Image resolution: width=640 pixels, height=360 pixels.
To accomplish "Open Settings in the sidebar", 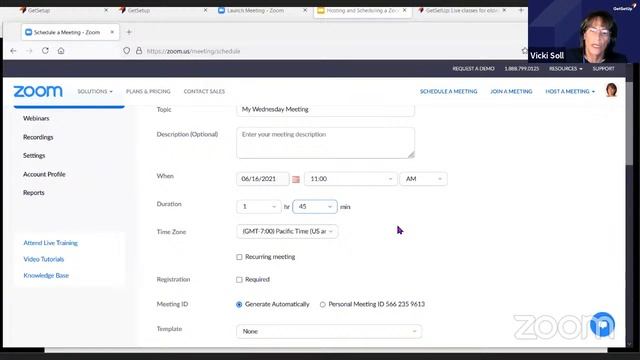I will 34,156.
